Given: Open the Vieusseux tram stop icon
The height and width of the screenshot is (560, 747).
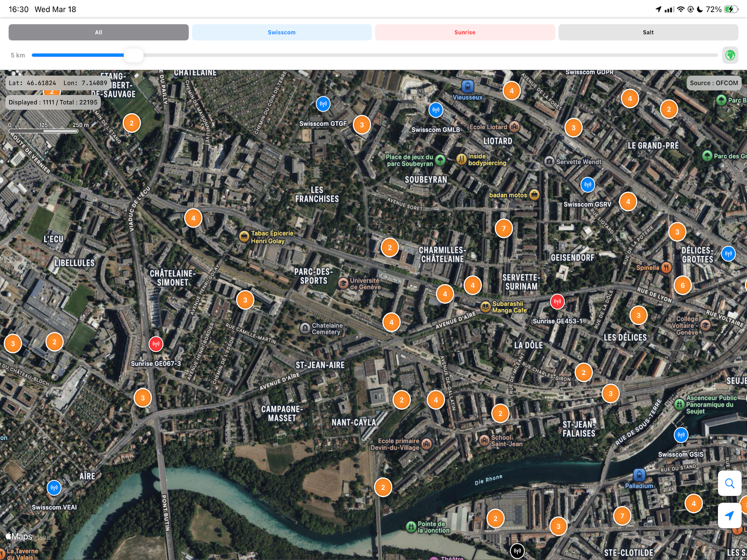Looking at the screenshot, I should coord(468,87).
